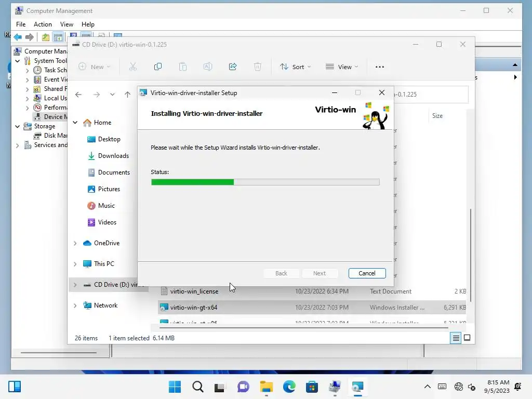Click the Paste icon in Explorer toolbar

pyautogui.click(x=183, y=67)
